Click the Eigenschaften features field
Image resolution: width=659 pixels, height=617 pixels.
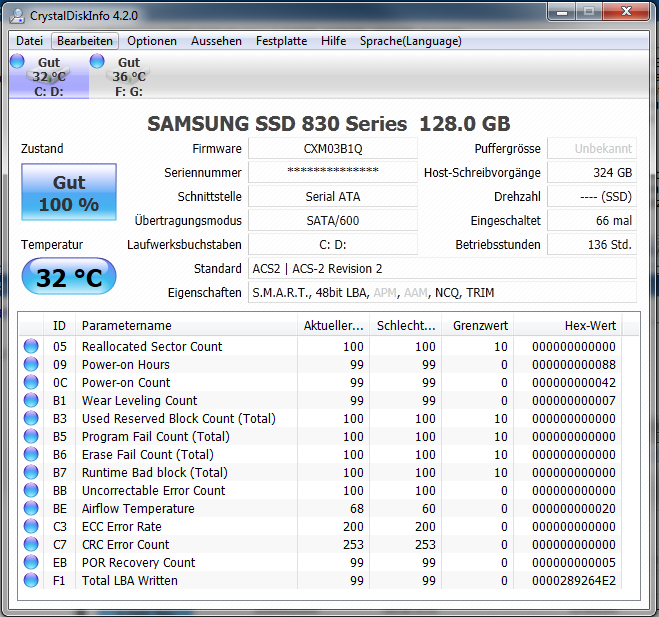click(x=442, y=292)
